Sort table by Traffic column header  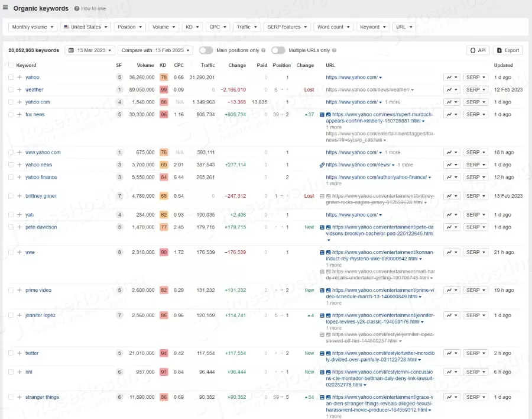[207, 65]
